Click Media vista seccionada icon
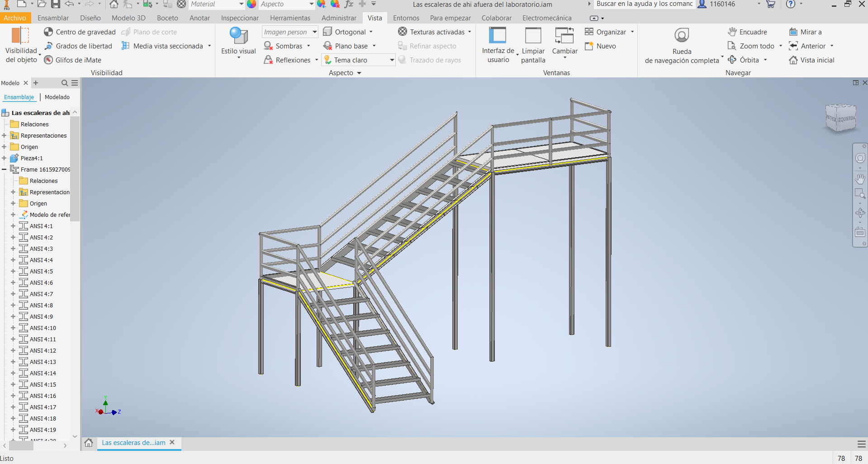 tap(126, 46)
